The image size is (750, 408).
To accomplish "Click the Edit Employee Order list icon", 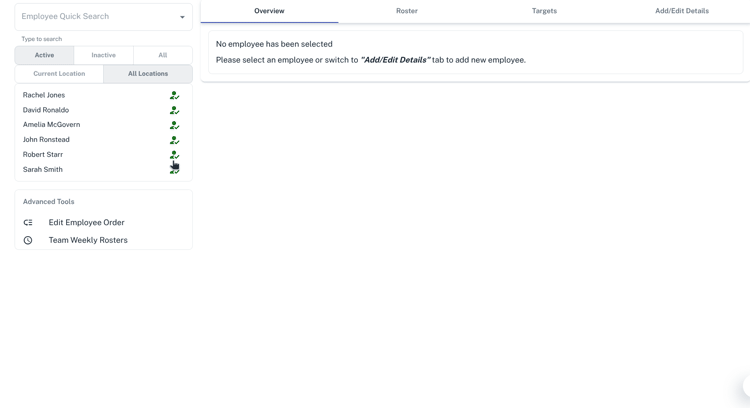I will click(x=28, y=223).
